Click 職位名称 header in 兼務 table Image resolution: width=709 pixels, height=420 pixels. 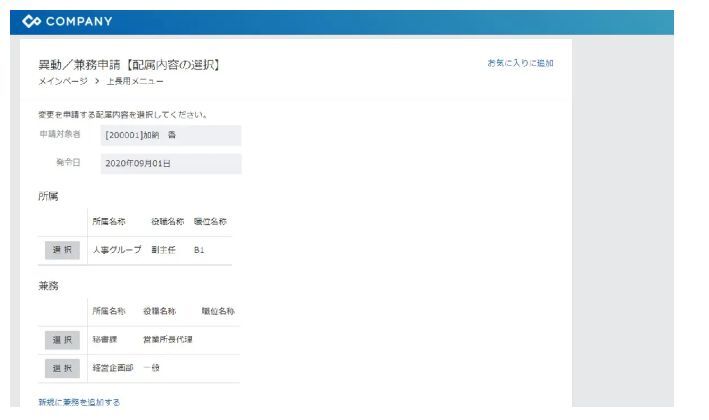(218, 311)
